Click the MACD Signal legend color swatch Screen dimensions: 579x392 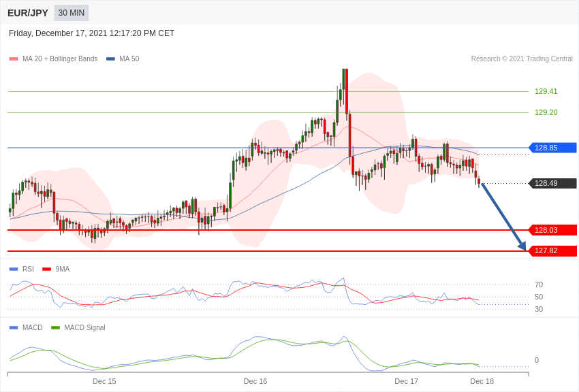tap(55, 327)
